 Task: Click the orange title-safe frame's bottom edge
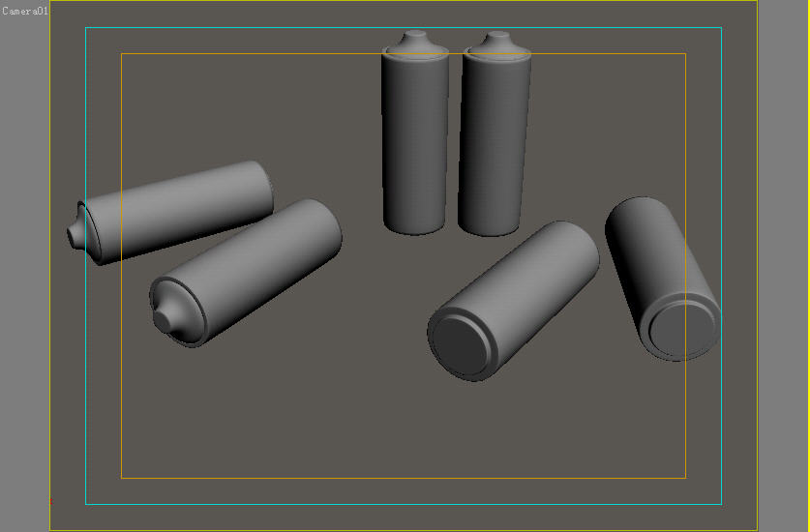click(x=387, y=478)
